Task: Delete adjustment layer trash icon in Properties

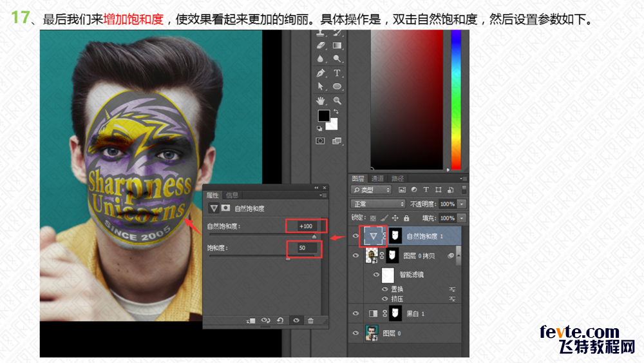Action: tap(311, 320)
